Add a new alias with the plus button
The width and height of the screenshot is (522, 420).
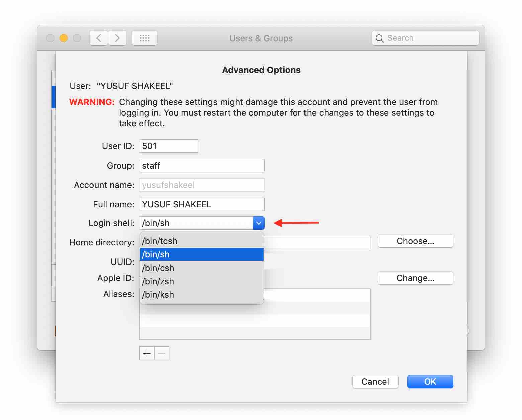click(x=147, y=353)
